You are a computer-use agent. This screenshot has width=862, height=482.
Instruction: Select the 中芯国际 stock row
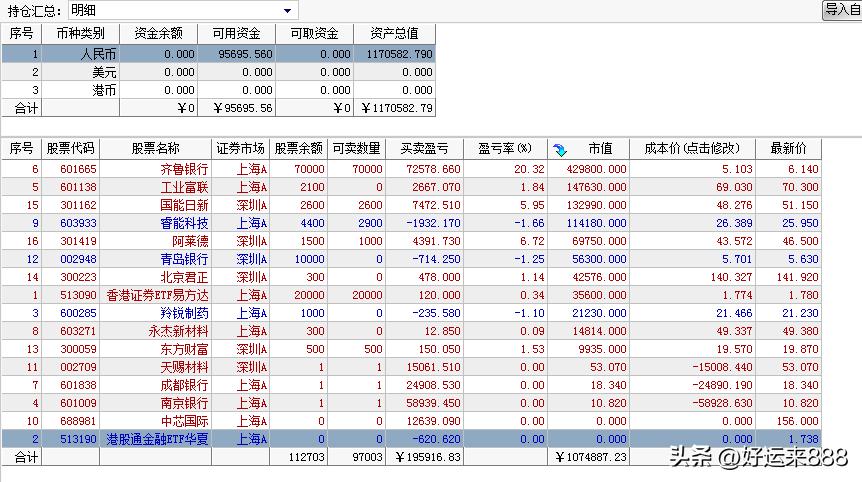point(411,421)
